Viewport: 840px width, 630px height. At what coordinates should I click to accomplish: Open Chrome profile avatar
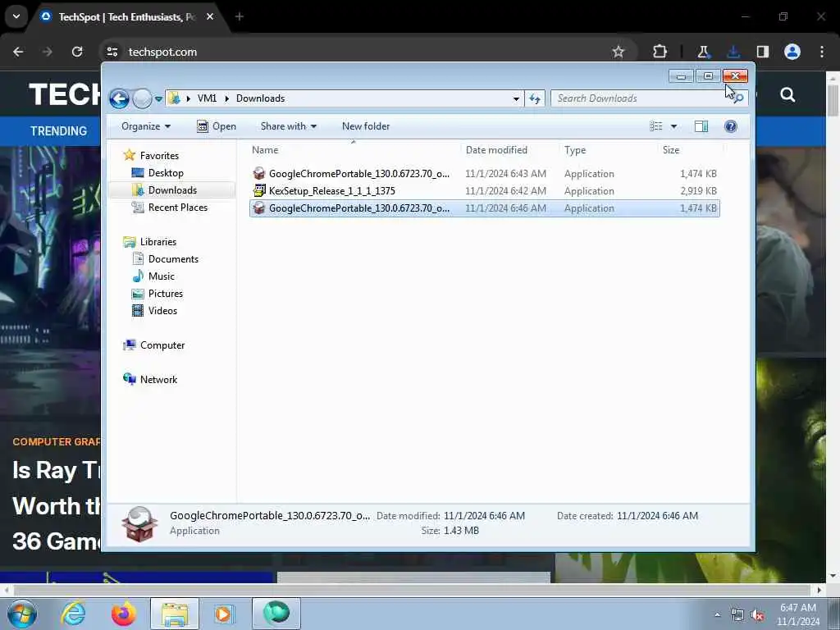(792, 52)
